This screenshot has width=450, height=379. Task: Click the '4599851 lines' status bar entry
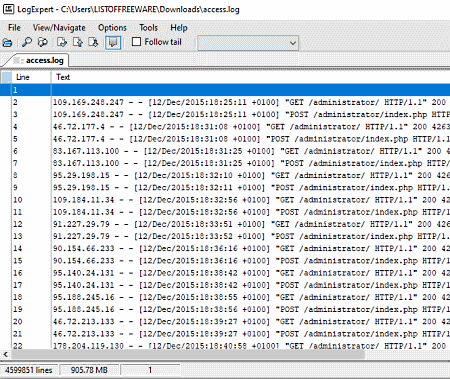point(29,370)
